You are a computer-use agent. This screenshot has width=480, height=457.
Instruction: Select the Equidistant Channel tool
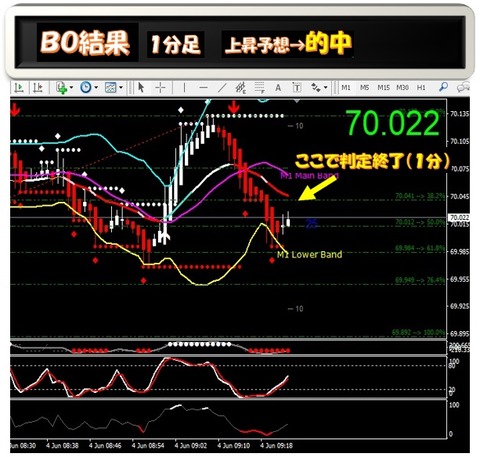click(x=240, y=88)
